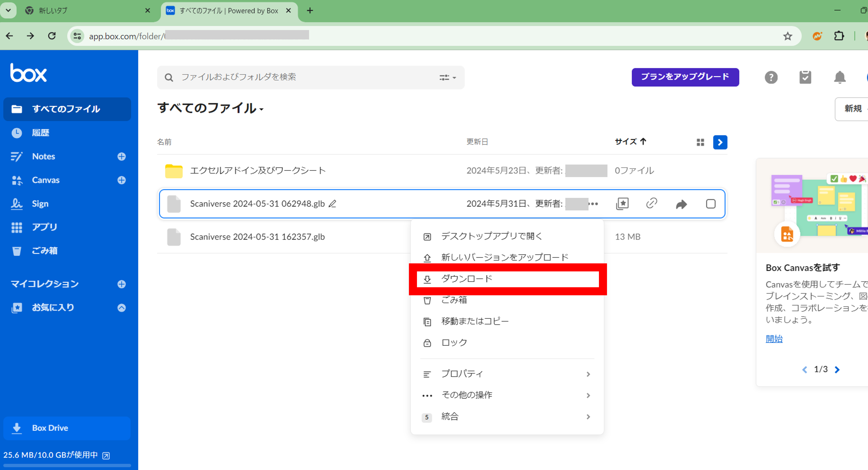Open the help question mark icon
The height and width of the screenshot is (470, 868).
point(771,77)
